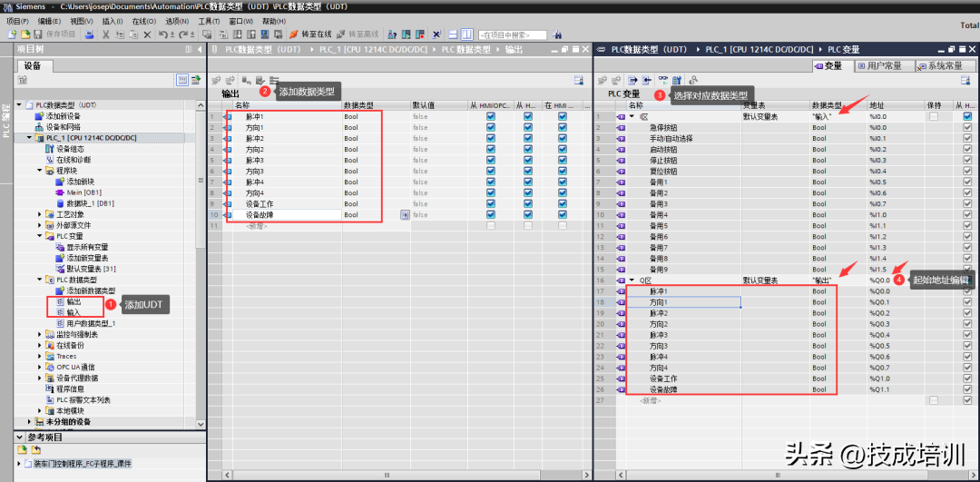Click the Delete X icon in the toolbar
The image size is (980, 482).
(147, 34)
